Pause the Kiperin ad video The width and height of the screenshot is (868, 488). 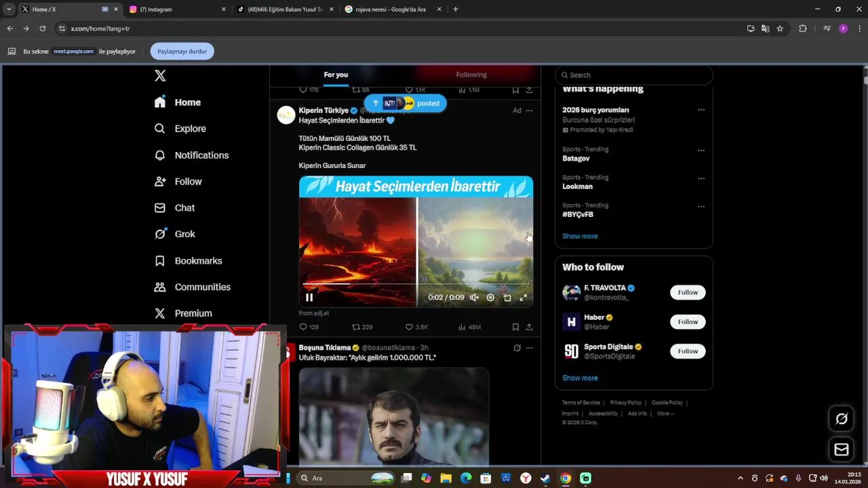tap(309, 298)
